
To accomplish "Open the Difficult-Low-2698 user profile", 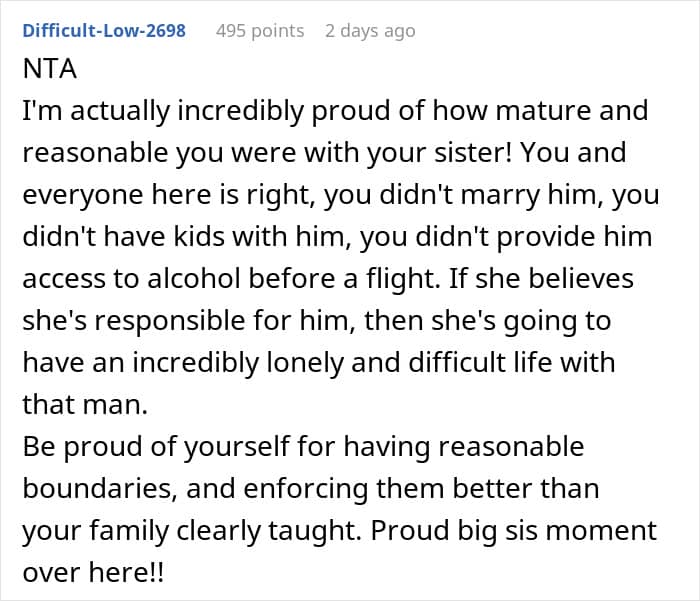I will (104, 31).
